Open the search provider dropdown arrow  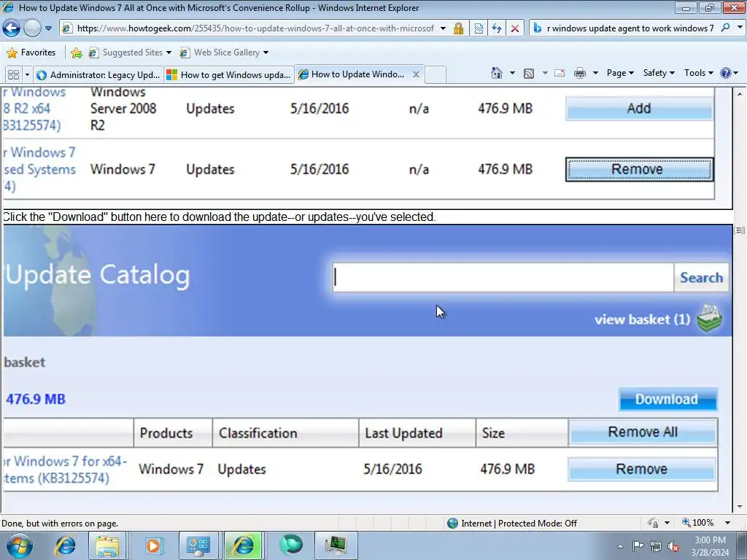click(x=740, y=28)
